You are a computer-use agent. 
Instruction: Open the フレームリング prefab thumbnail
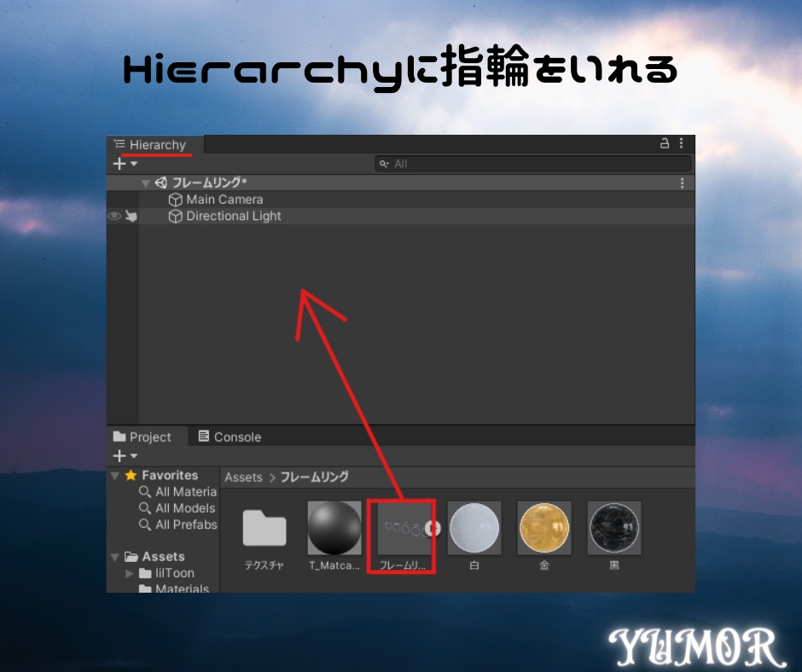(x=402, y=527)
